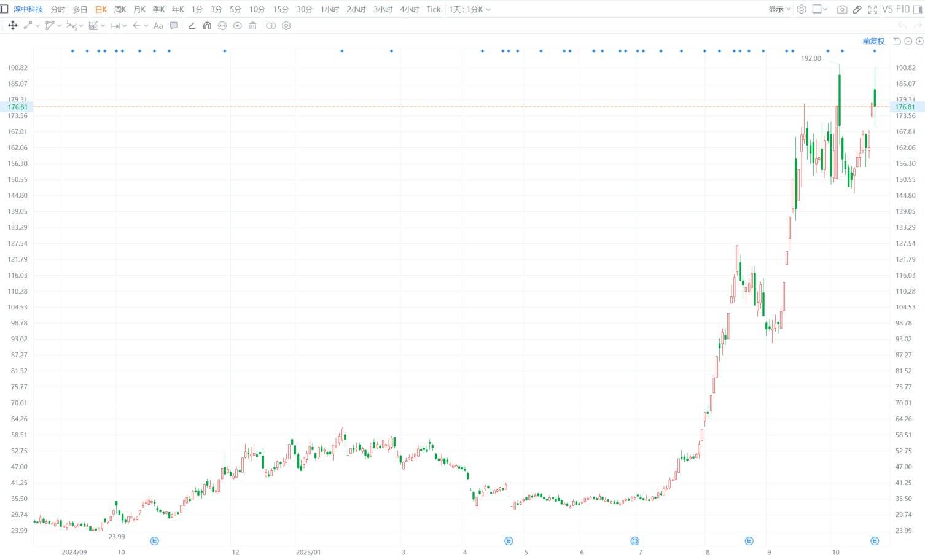Delete drawings with the trash icon
This screenshot has height=560, width=925.
pyautogui.click(x=252, y=26)
